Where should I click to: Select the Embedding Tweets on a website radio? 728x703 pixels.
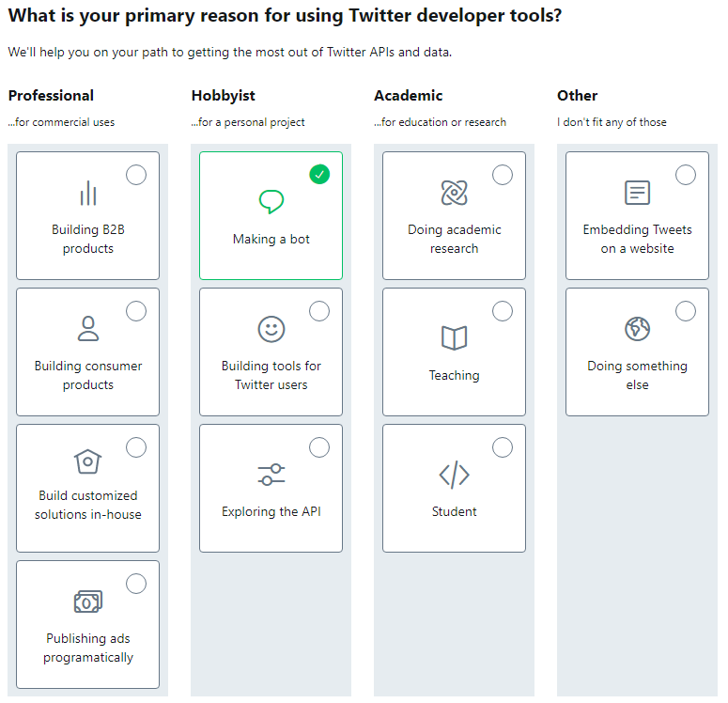[x=686, y=175]
